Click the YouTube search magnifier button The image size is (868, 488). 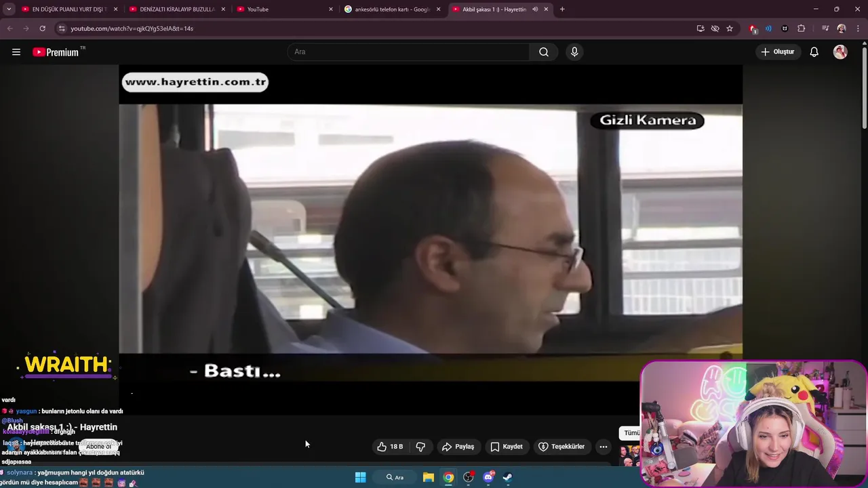[544, 52]
